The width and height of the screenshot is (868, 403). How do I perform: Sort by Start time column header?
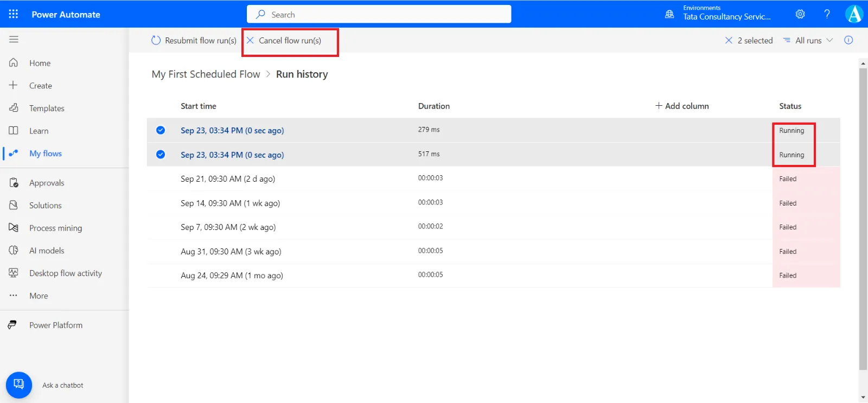[199, 106]
